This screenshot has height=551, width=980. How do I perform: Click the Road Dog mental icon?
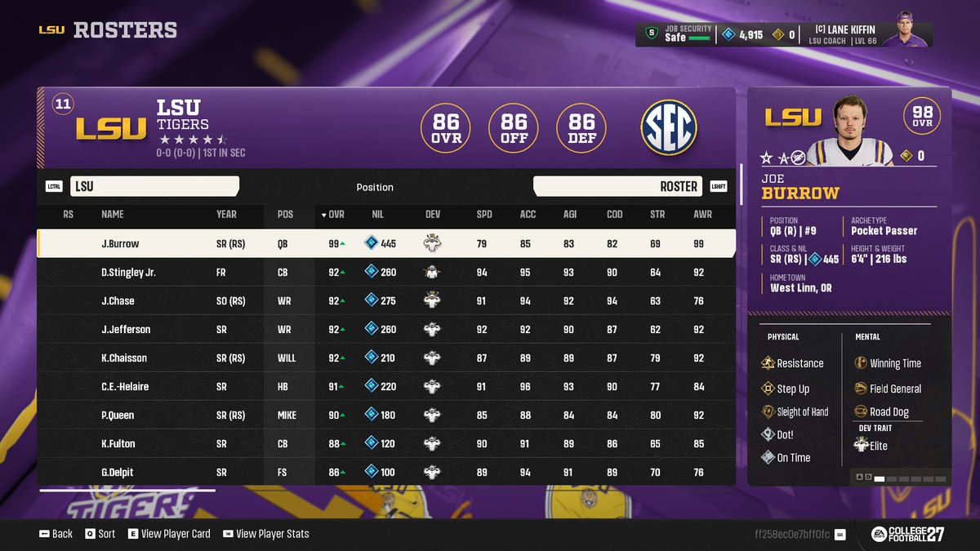(x=861, y=411)
